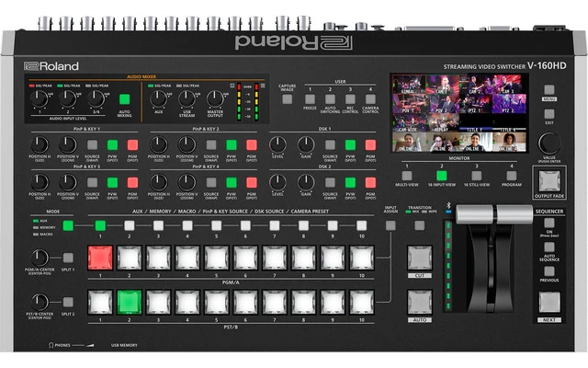Click the DSK 2 GAIN knob
The height and width of the screenshot is (368, 588).
pyautogui.click(x=306, y=183)
